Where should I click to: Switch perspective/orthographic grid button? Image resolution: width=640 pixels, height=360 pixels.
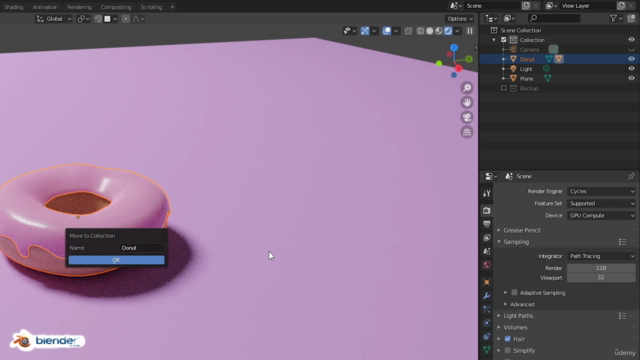[x=467, y=132]
